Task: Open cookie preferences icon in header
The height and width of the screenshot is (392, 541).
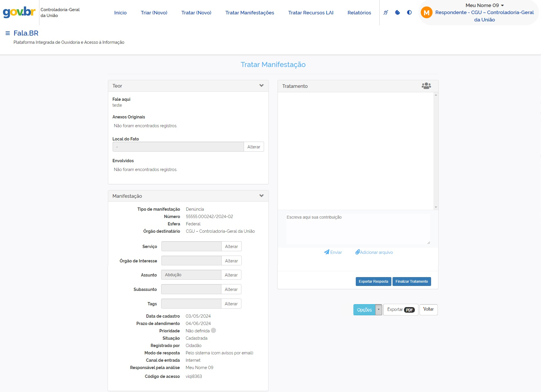Action: [x=398, y=12]
